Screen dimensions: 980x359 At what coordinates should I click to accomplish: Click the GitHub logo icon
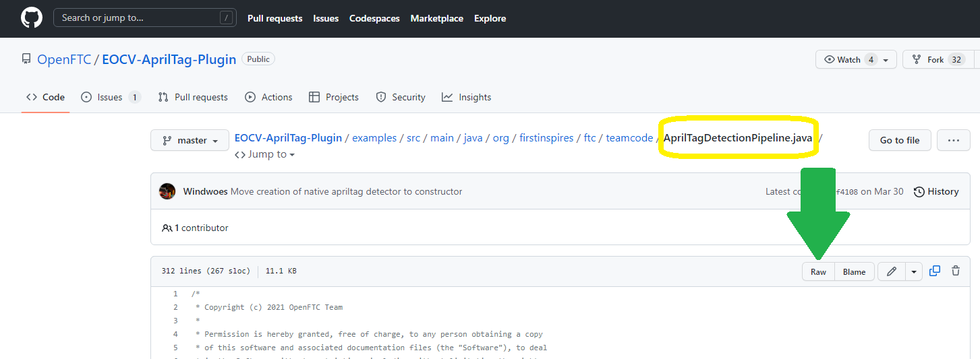click(32, 18)
